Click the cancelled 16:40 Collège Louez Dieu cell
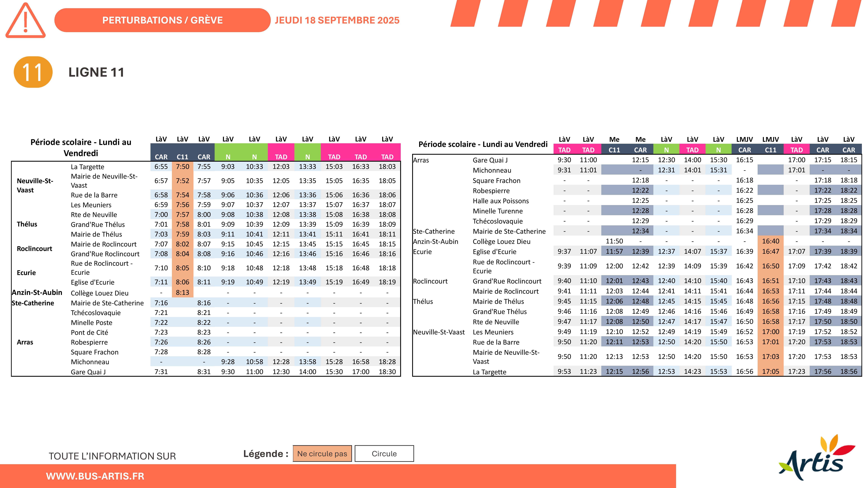The height and width of the screenshot is (488, 868). (771, 241)
